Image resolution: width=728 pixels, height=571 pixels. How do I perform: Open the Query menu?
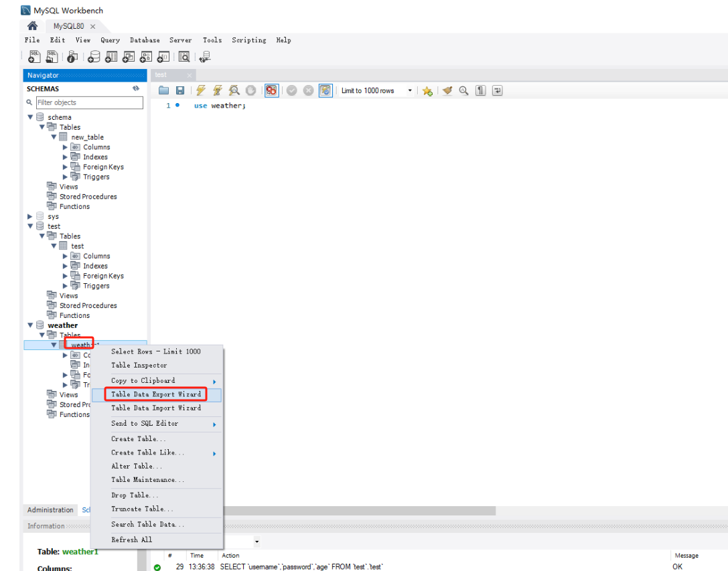(110, 40)
